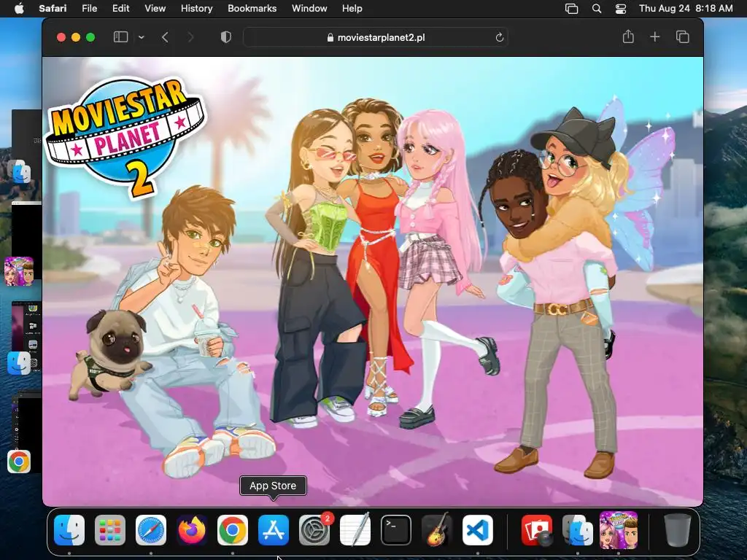Show the tab overview
This screenshot has width=747, height=560.
click(x=683, y=36)
